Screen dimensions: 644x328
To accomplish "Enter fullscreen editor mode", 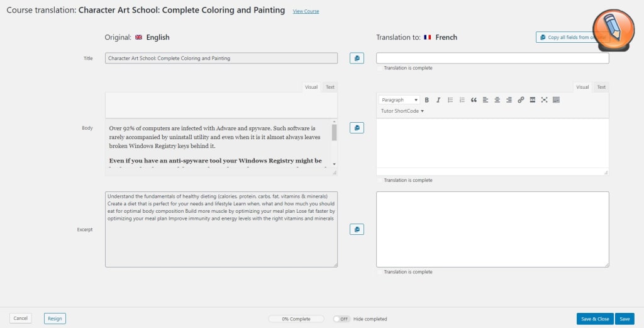I will click(544, 100).
